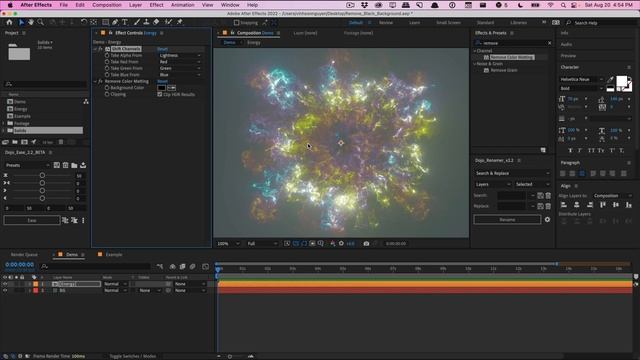Click the eyedropper in Character panel
Screen dimensions: 640x360
tap(610, 79)
